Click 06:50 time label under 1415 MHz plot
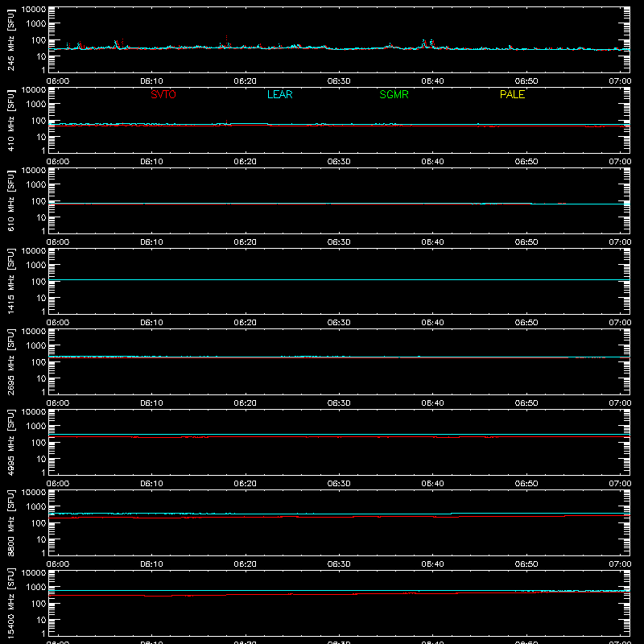The image size is (644, 644). tap(526, 323)
